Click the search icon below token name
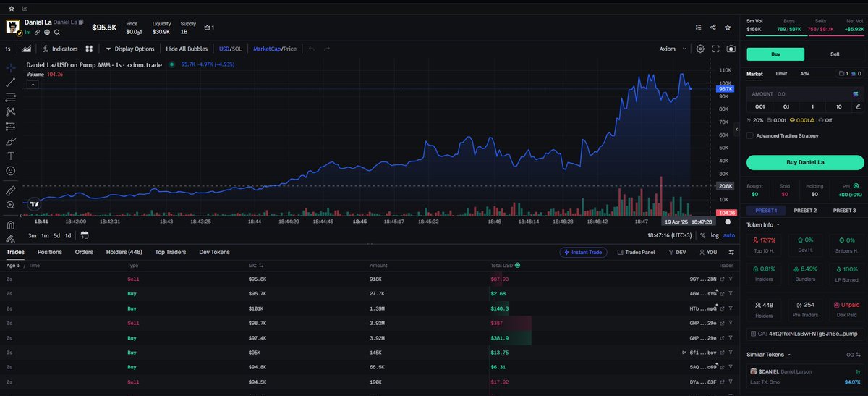Image resolution: width=868 pixels, height=396 pixels. tap(56, 32)
